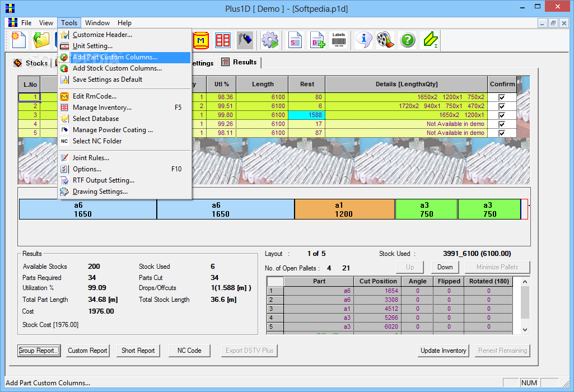Click the film reel video icon
This screenshot has width=574, height=392.
click(385, 40)
